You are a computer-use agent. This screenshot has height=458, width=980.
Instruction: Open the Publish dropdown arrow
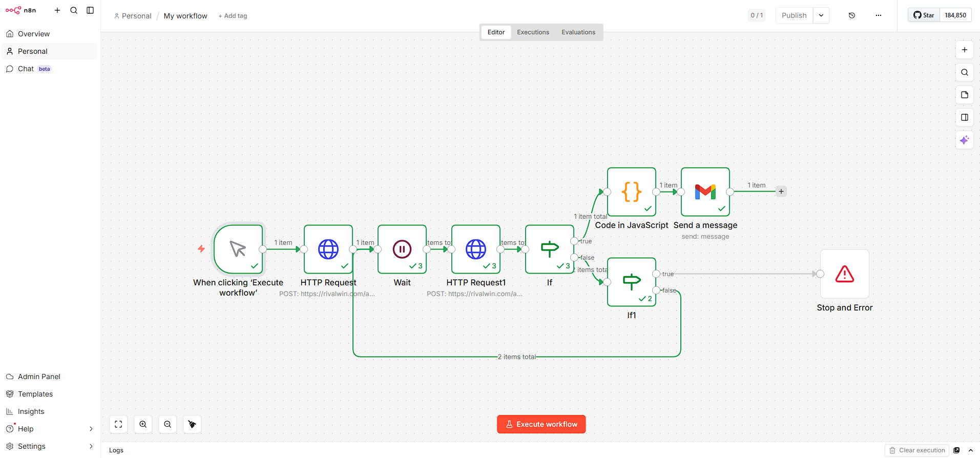click(821, 15)
